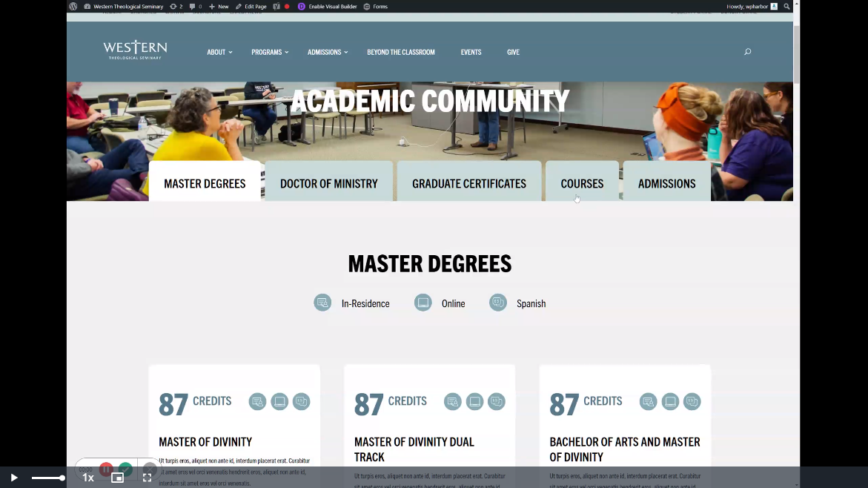This screenshot has height=488, width=868.
Task: Click the In-Residence format icon
Action: [322, 303]
